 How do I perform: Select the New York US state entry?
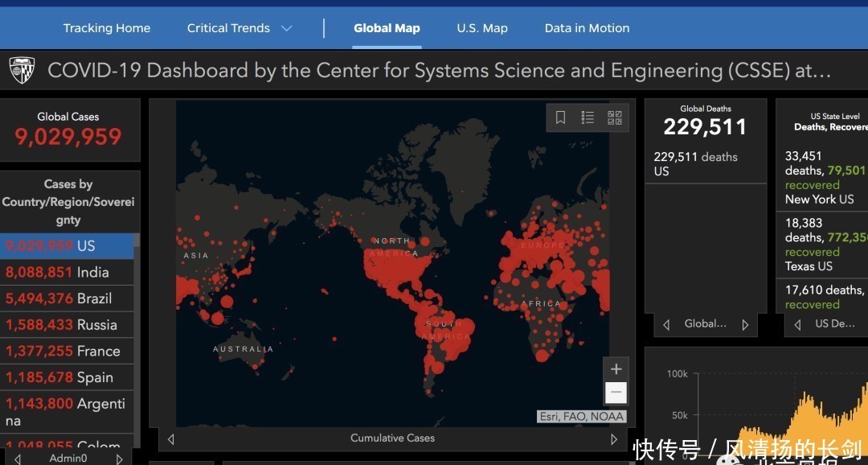coord(822,177)
